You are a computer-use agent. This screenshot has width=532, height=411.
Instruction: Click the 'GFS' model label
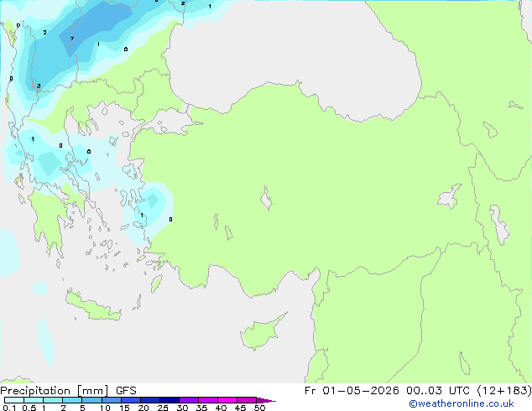click(126, 391)
